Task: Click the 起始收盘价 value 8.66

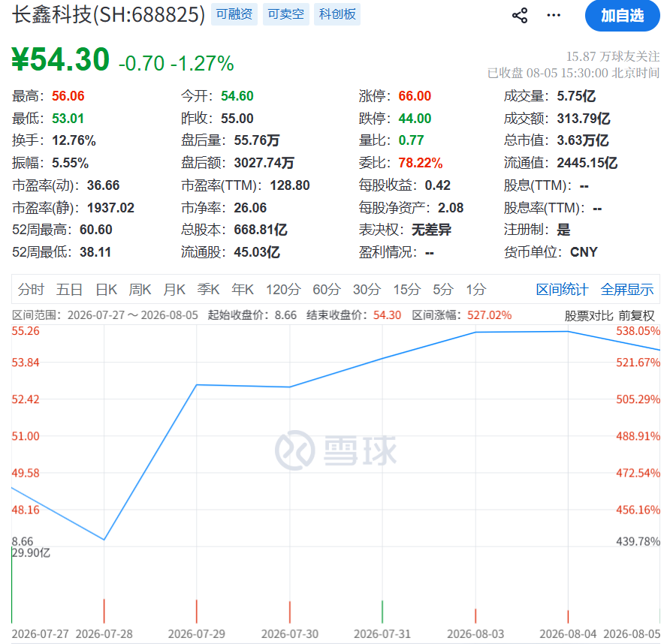Action: point(285,315)
